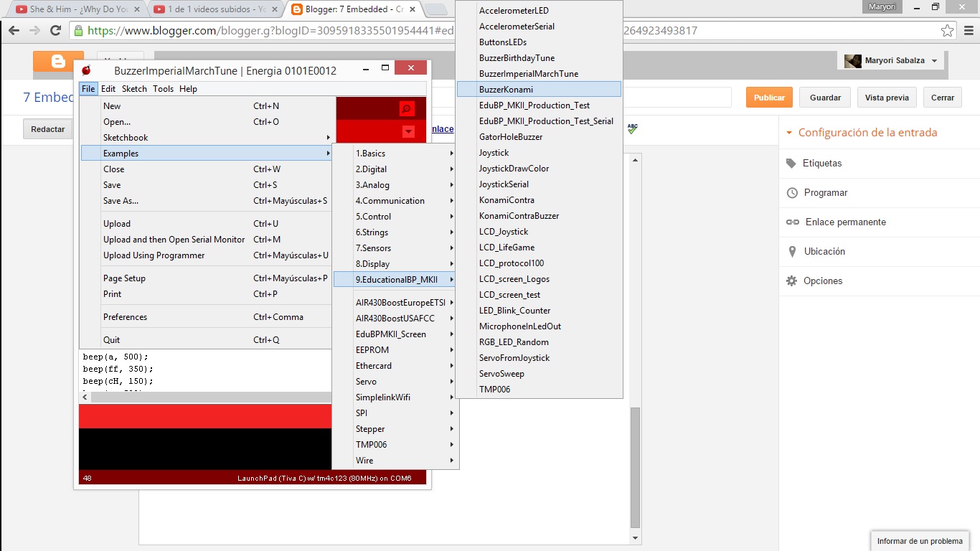Viewport: 980px width, 551px height.
Task: Click the spell-check ABC icon
Action: [632, 128]
